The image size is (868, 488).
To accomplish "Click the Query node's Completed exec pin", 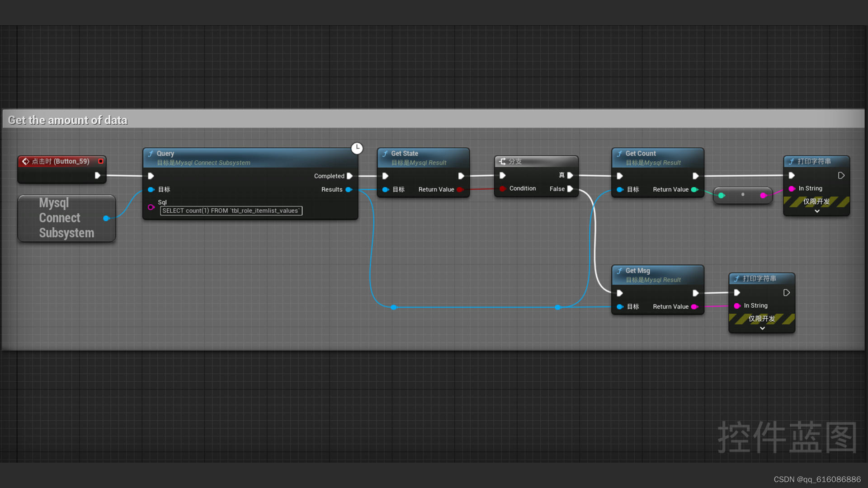I will pos(349,176).
